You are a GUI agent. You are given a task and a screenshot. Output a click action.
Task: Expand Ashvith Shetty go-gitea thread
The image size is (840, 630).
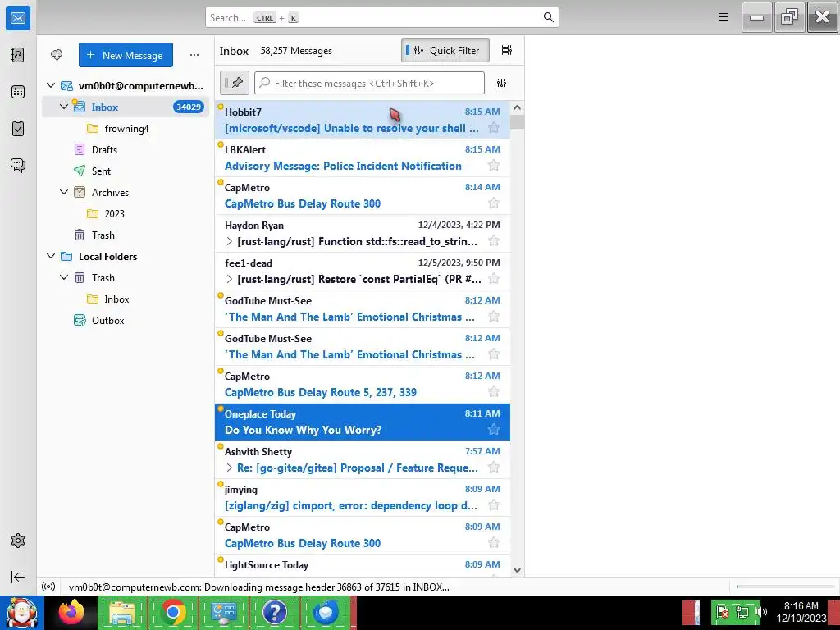pos(230,468)
